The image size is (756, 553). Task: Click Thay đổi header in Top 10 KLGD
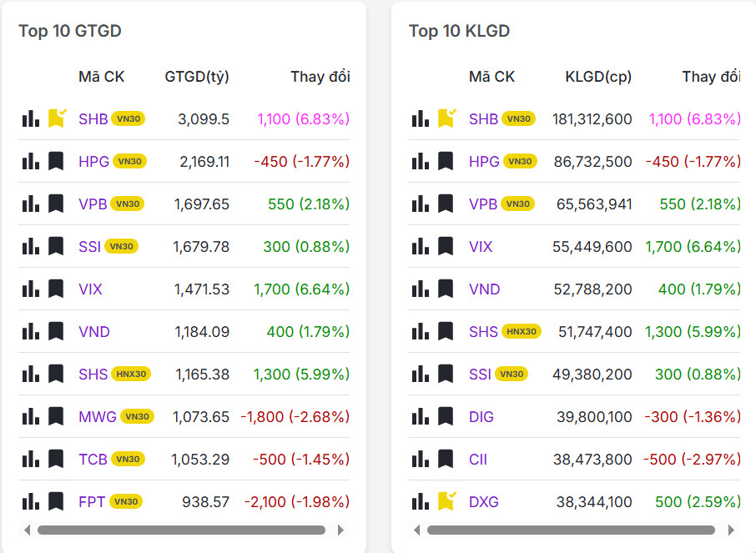tap(711, 77)
